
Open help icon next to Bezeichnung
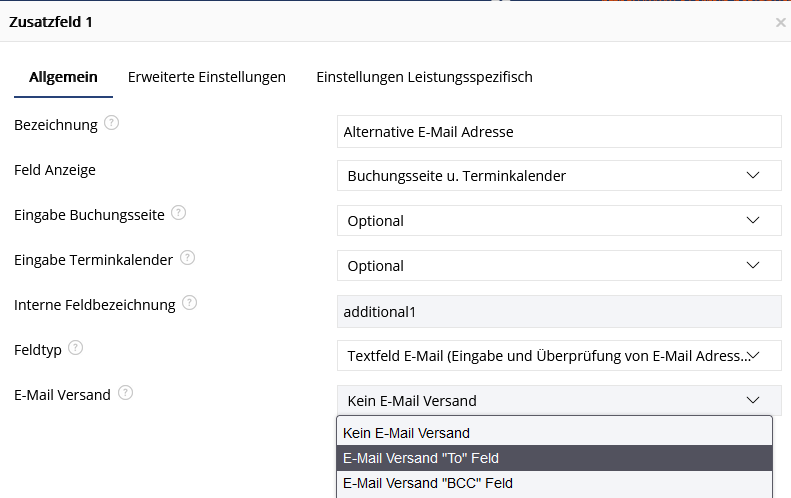(x=111, y=123)
